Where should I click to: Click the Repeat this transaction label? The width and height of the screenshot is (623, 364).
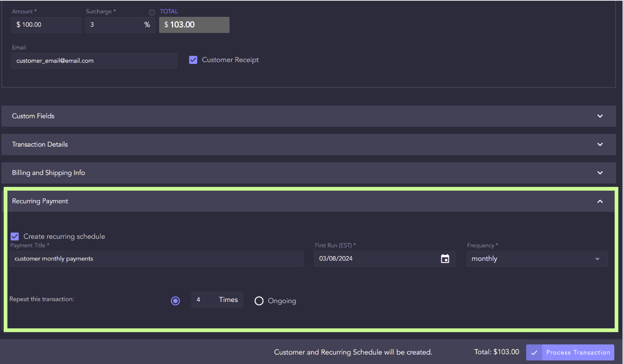(x=42, y=299)
